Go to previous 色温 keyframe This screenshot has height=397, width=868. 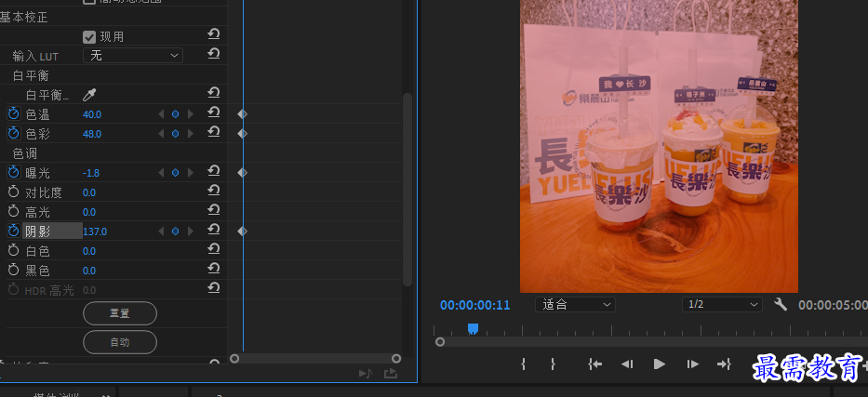(x=161, y=114)
